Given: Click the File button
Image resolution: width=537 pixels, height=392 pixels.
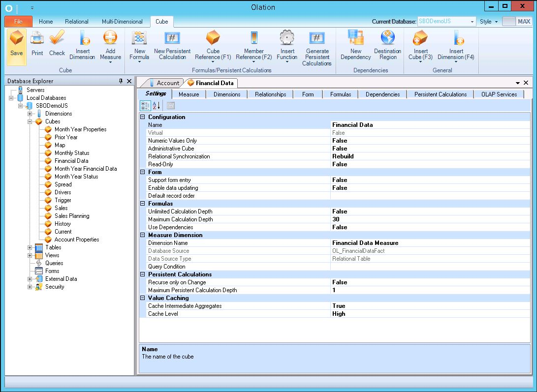Looking at the screenshot, I should 18,22.
